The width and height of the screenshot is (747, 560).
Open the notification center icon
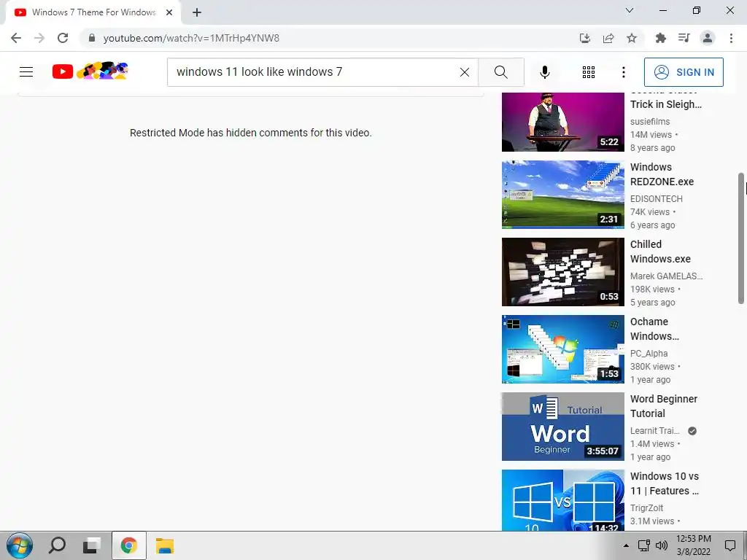pos(729,545)
